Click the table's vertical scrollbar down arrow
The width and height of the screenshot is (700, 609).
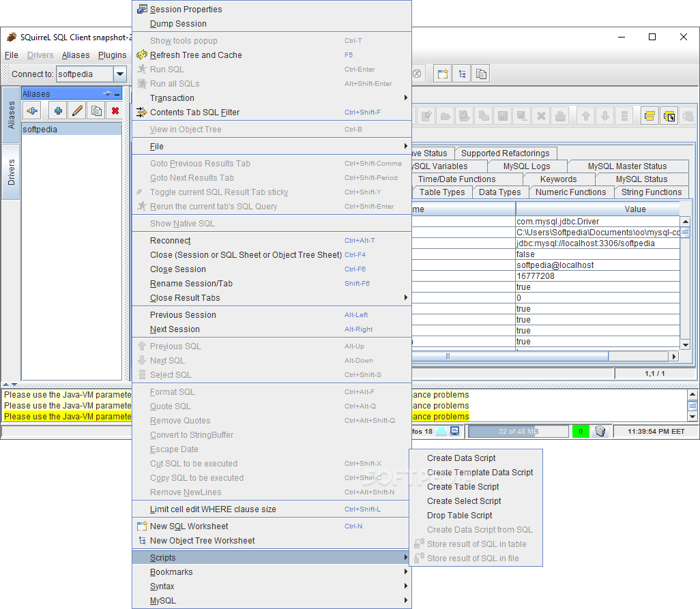[x=685, y=345]
